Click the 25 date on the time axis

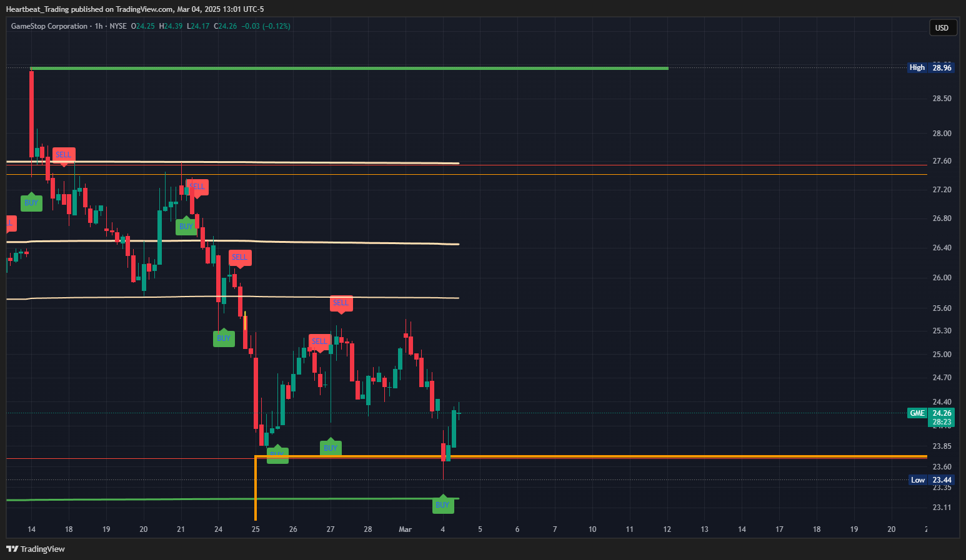(x=256, y=529)
